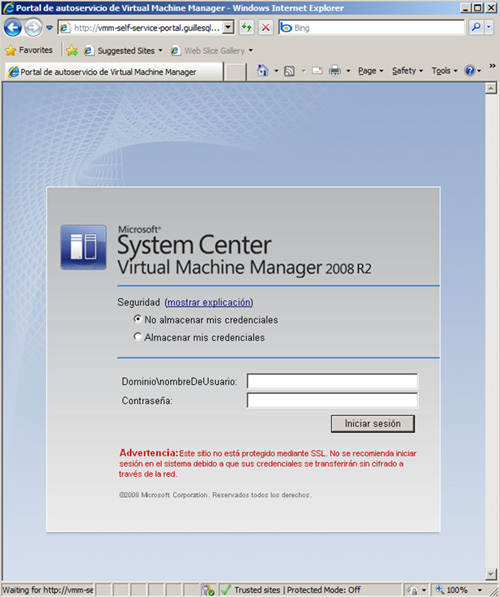
Task: Open the Favorites star button
Action: 29,50
